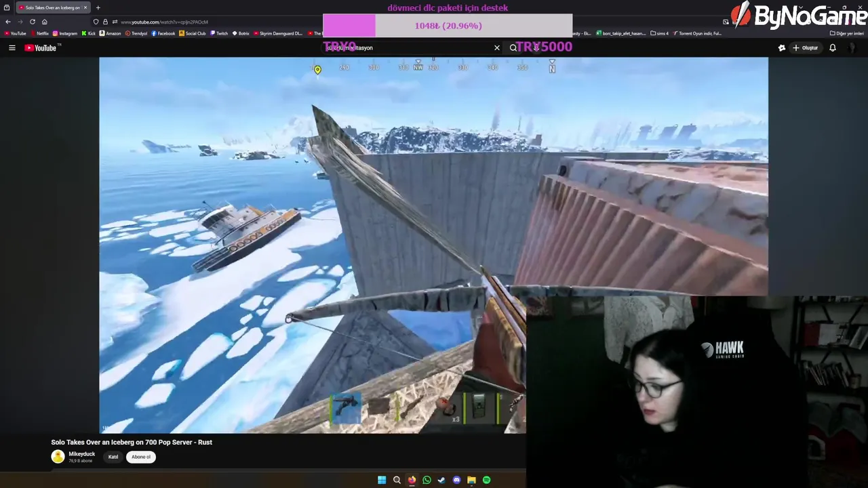This screenshot has height=488, width=868.
Task: Open Spotify from the taskbar
Action: click(x=486, y=480)
